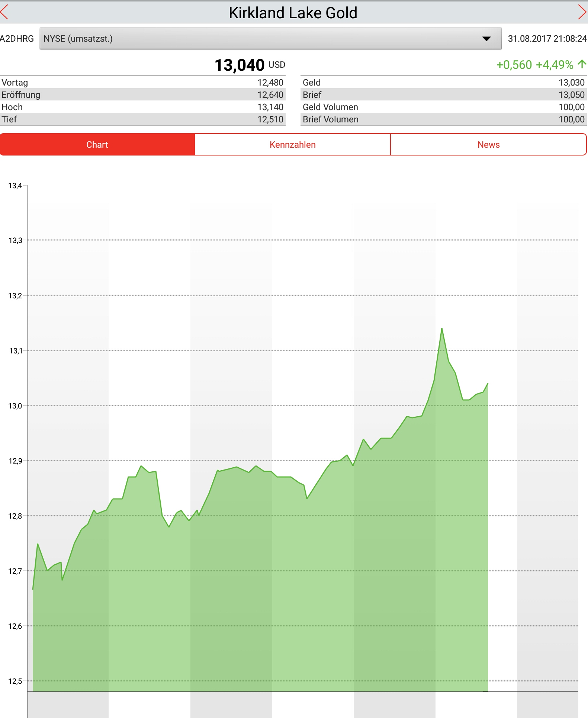Click the 13,4 axis label
This screenshot has height=718, width=588.
[15, 186]
